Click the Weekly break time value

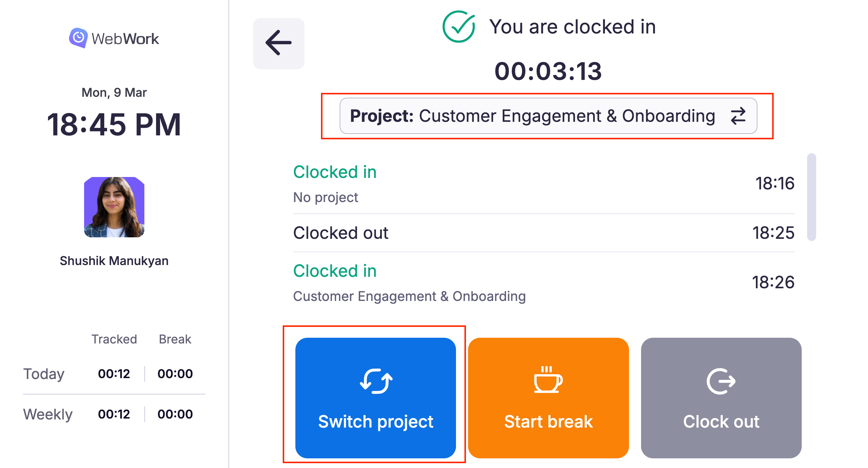click(x=175, y=414)
